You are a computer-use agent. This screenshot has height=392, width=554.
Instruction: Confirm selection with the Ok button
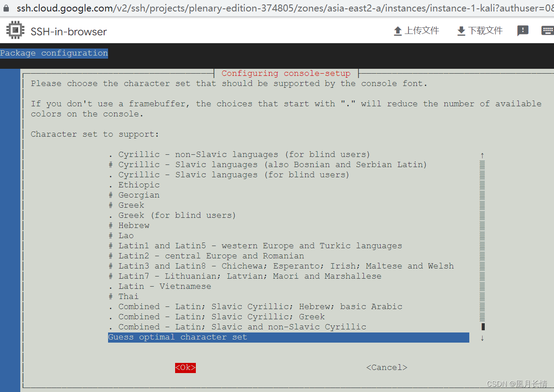coord(185,367)
